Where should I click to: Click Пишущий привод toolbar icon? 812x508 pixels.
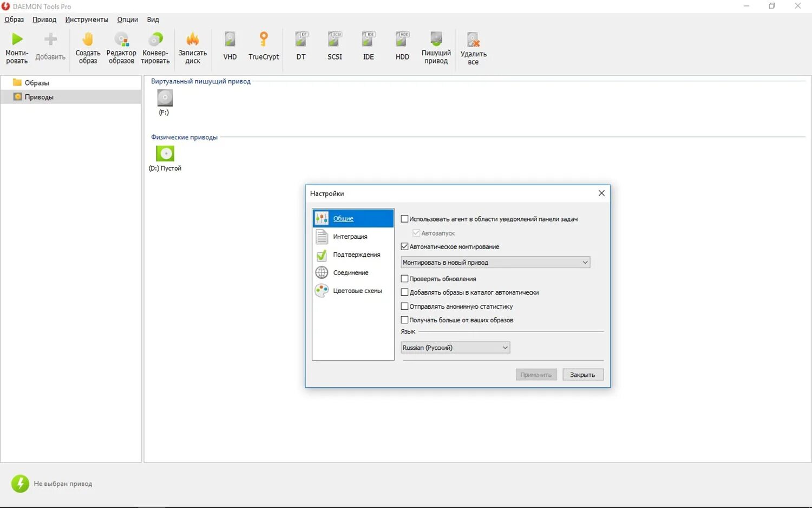coord(436,38)
